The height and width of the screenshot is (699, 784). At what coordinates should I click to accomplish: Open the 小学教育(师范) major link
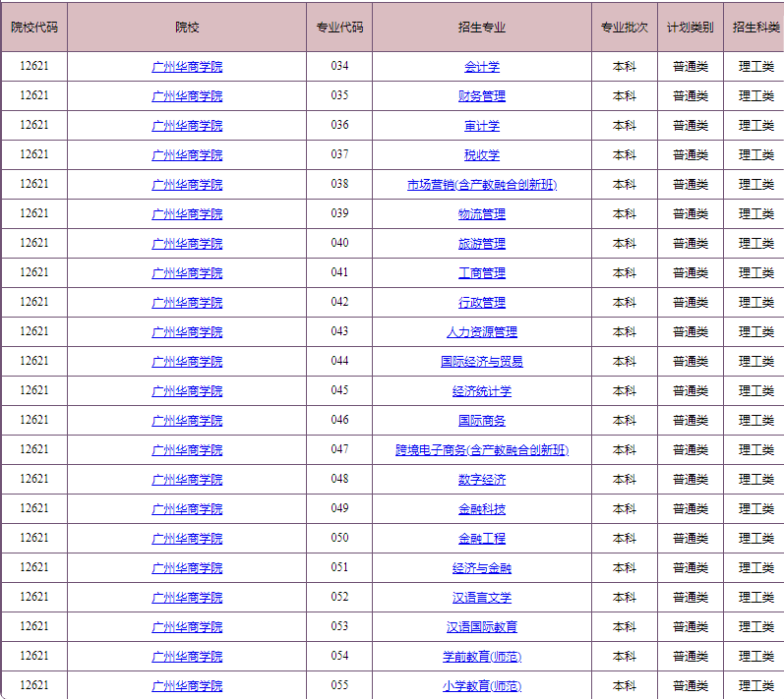(481, 685)
